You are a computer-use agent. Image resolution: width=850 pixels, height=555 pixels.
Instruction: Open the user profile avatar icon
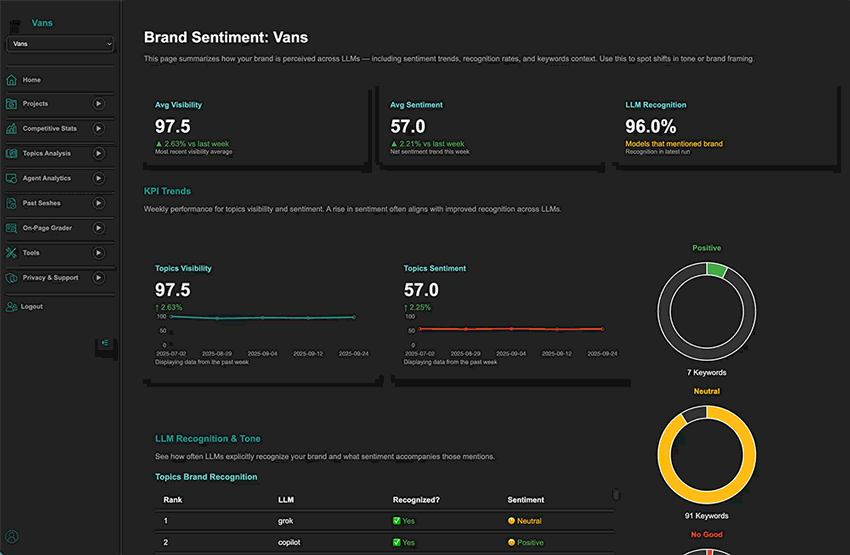tap(12, 537)
